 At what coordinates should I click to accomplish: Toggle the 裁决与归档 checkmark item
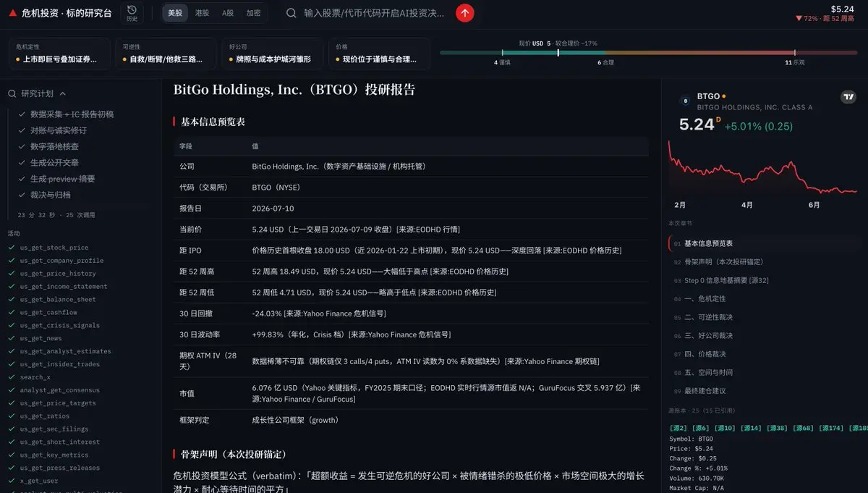pos(22,195)
